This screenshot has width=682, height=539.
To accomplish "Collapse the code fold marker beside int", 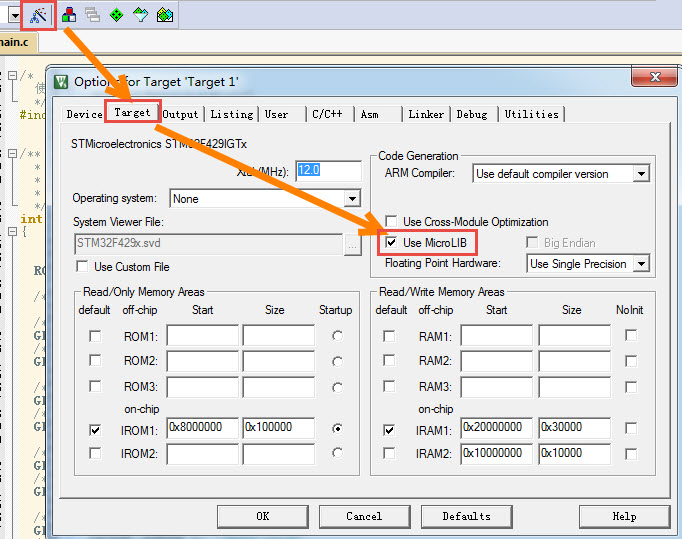I will [13, 231].
